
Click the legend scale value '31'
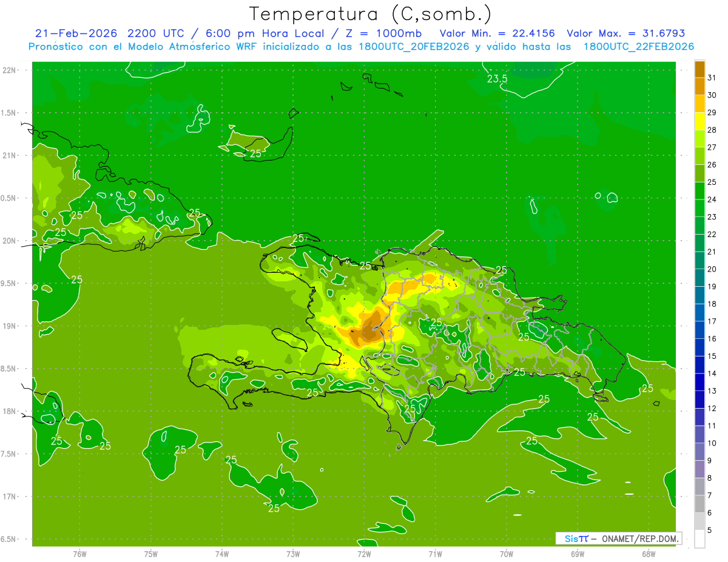(712, 78)
